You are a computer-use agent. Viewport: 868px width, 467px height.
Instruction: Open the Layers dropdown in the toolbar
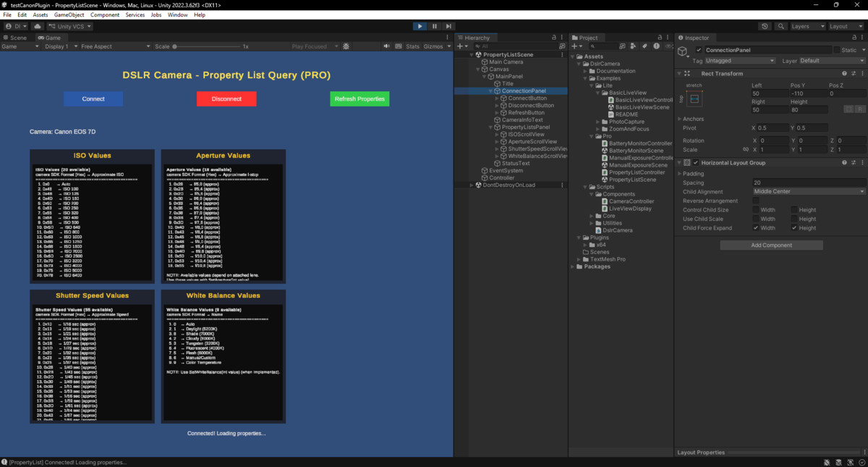[807, 26]
